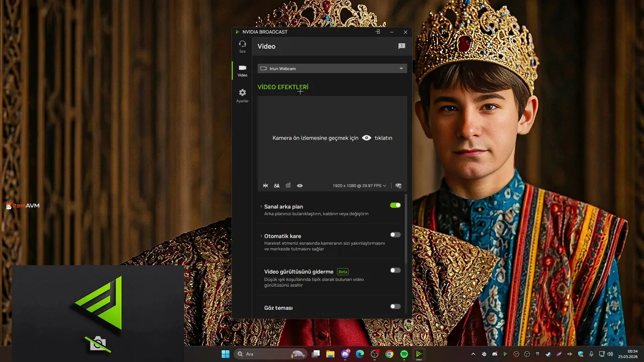Open OBS Studio from the taskbar
Viewport: 644px width, 362px height.
(375, 354)
